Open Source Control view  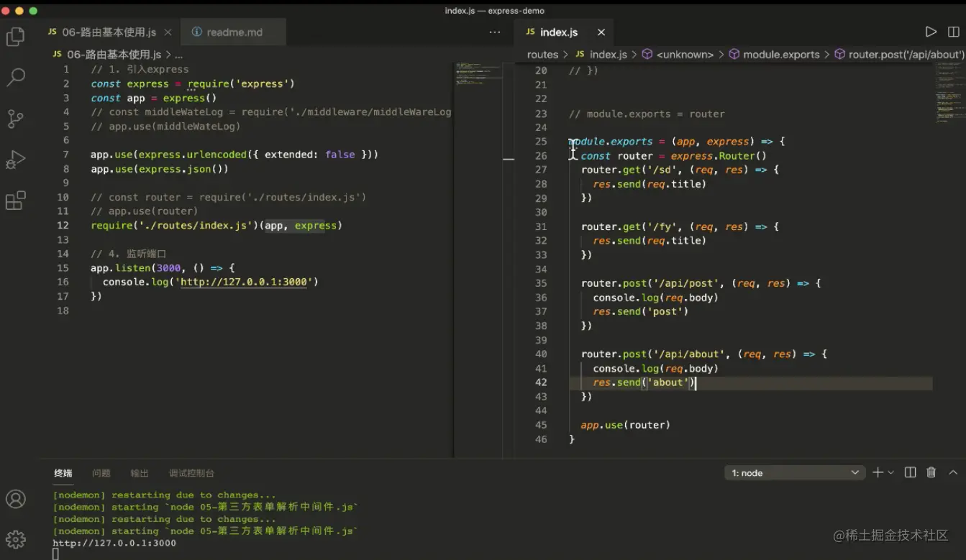pos(15,119)
